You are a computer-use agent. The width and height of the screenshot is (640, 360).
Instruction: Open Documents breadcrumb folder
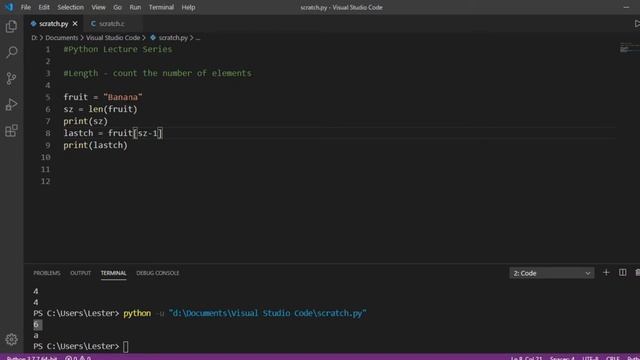point(62,38)
